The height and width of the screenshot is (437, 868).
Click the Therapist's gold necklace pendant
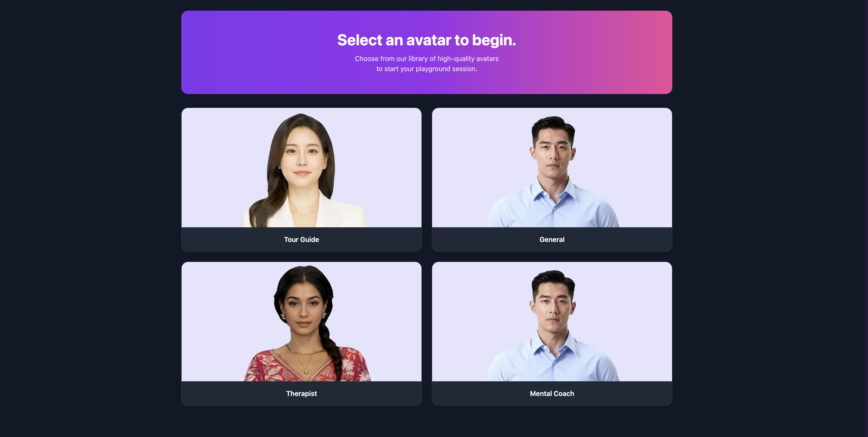click(306, 371)
